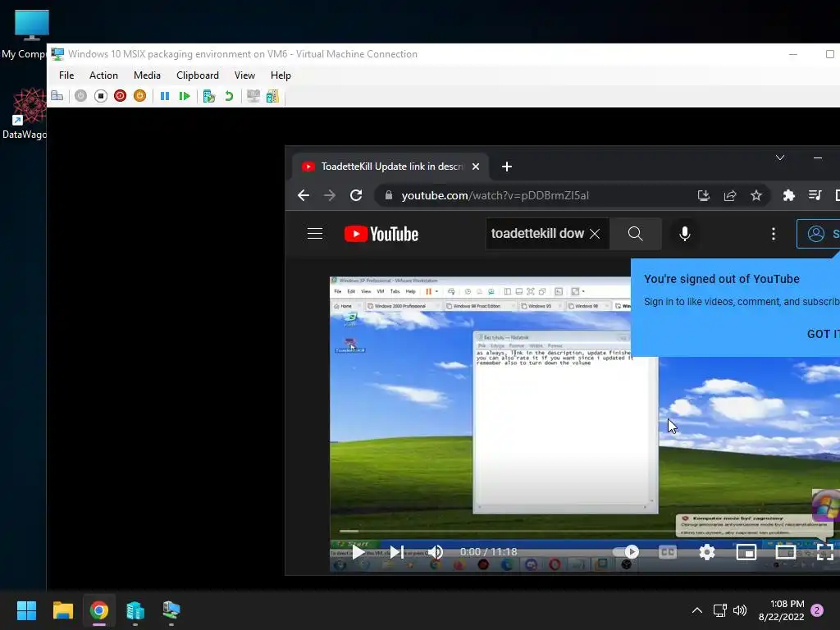Click the YouTube search magnifier button
This screenshot has height=630, width=840.
point(636,234)
